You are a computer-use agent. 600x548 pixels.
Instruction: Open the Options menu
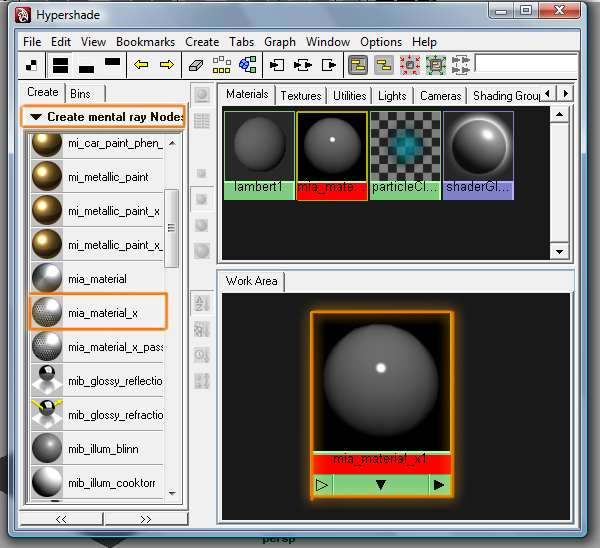click(381, 42)
